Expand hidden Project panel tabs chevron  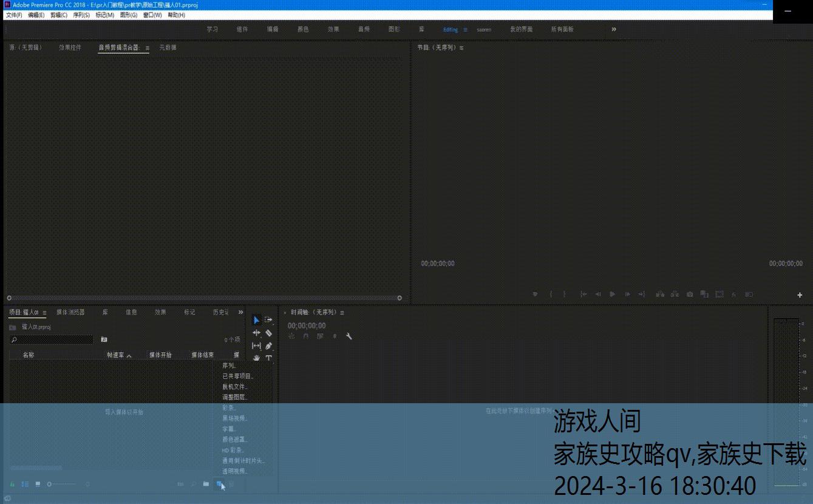[x=240, y=312]
